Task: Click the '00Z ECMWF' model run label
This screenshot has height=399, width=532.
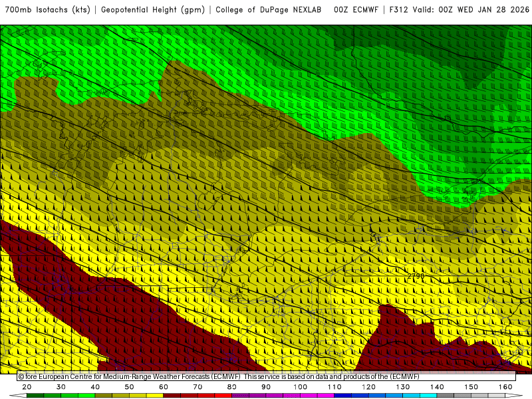Action: click(x=356, y=10)
